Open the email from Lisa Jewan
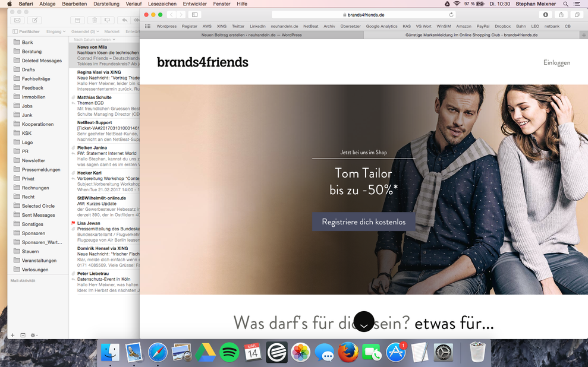 (105, 232)
